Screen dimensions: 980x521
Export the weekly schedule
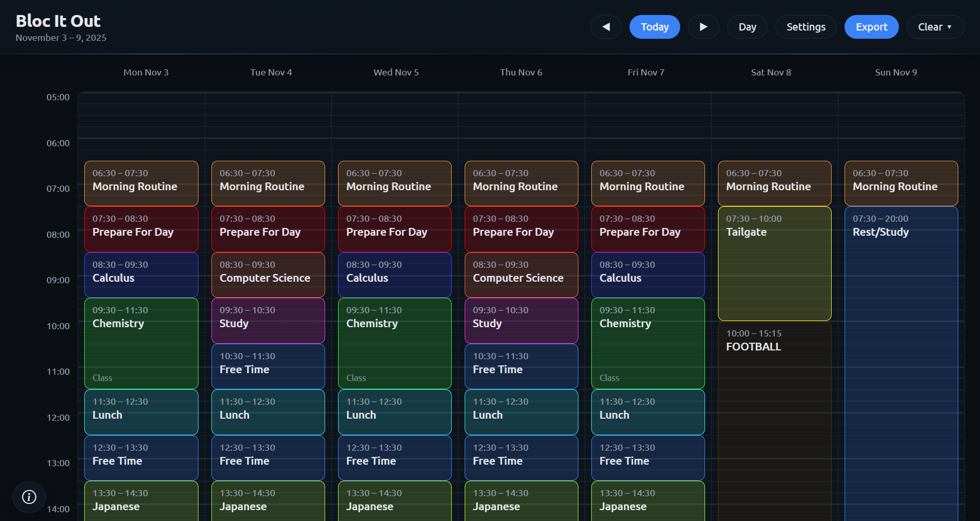[x=871, y=27]
